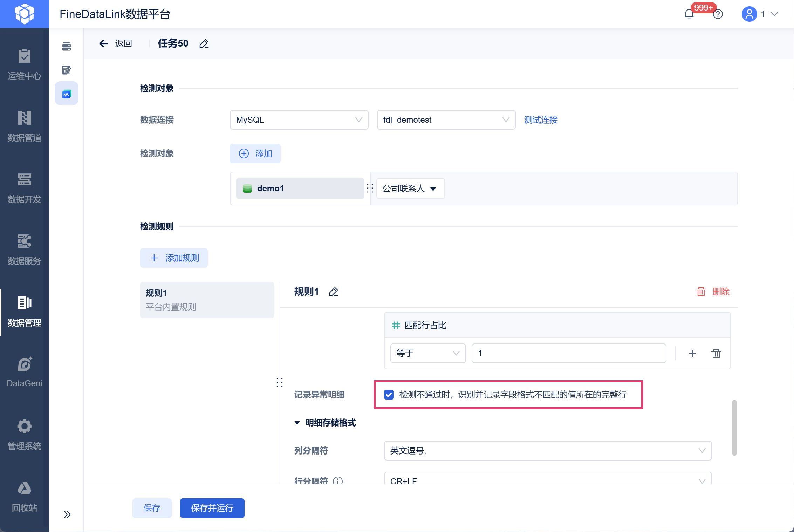Click the help question mark icon
The width and height of the screenshot is (794, 532).
718,14
